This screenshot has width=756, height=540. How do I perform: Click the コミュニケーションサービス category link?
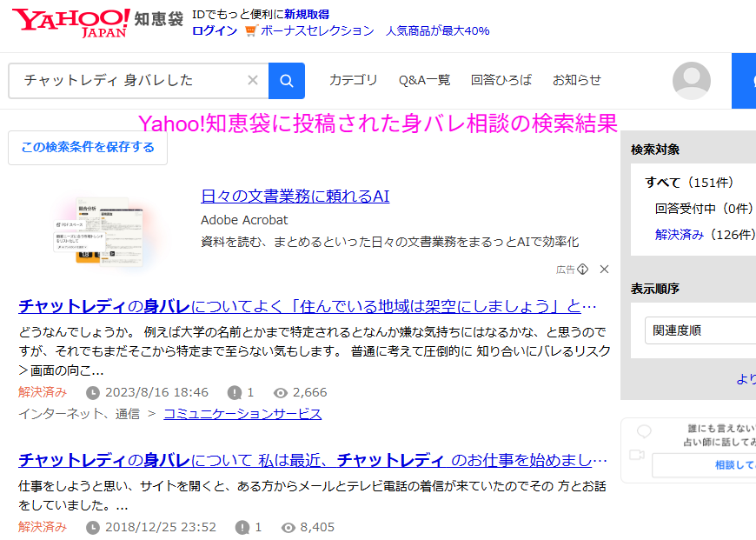pos(242,414)
